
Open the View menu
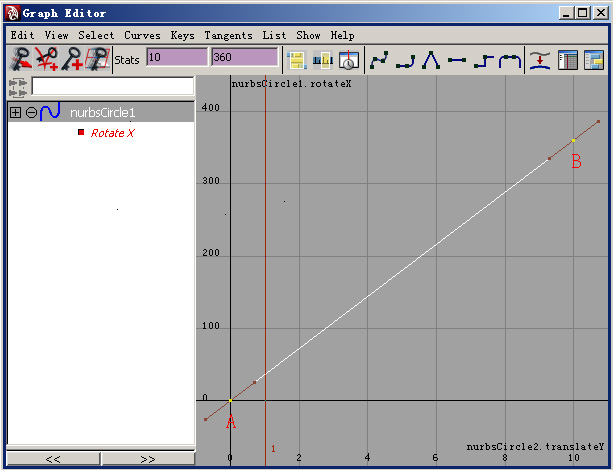[x=56, y=35]
